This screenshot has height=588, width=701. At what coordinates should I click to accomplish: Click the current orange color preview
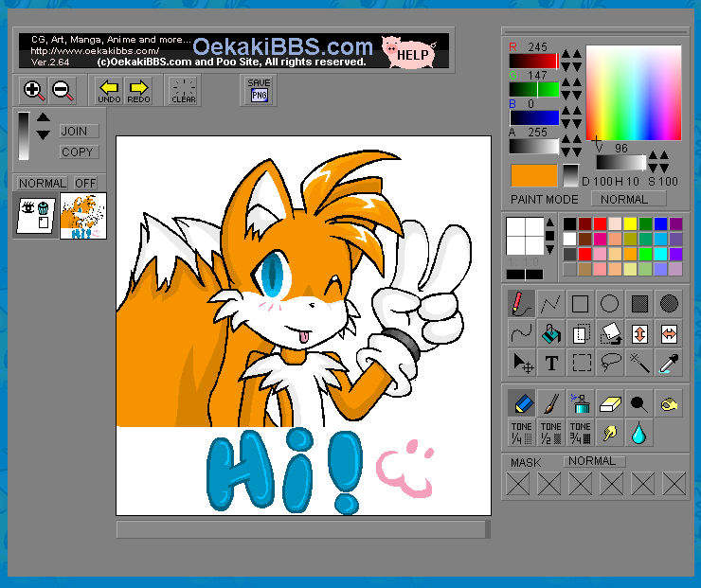[533, 175]
